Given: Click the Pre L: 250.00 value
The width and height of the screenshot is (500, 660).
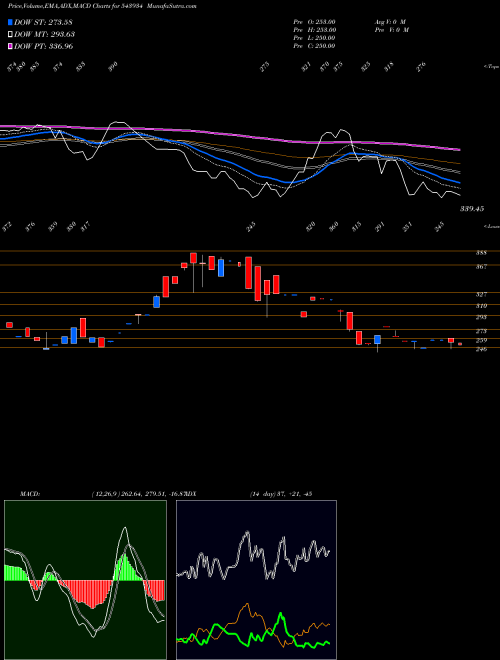Looking at the screenshot, I should 314,38.
